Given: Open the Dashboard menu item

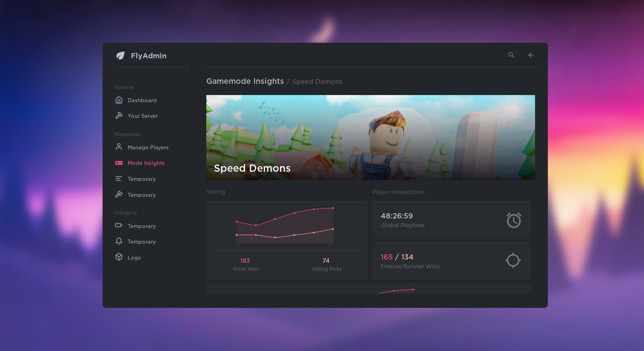Looking at the screenshot, I should [x=142, y=100].
